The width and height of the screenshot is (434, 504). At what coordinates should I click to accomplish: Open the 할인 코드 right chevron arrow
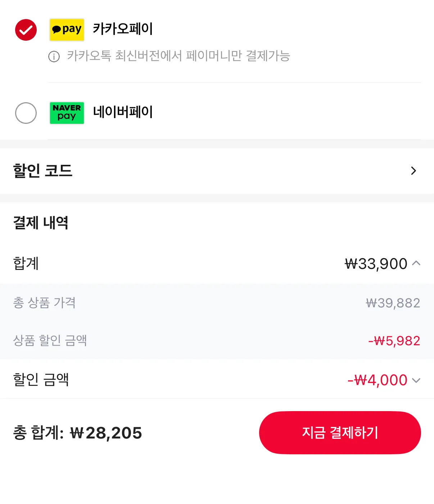click(413, 171)
